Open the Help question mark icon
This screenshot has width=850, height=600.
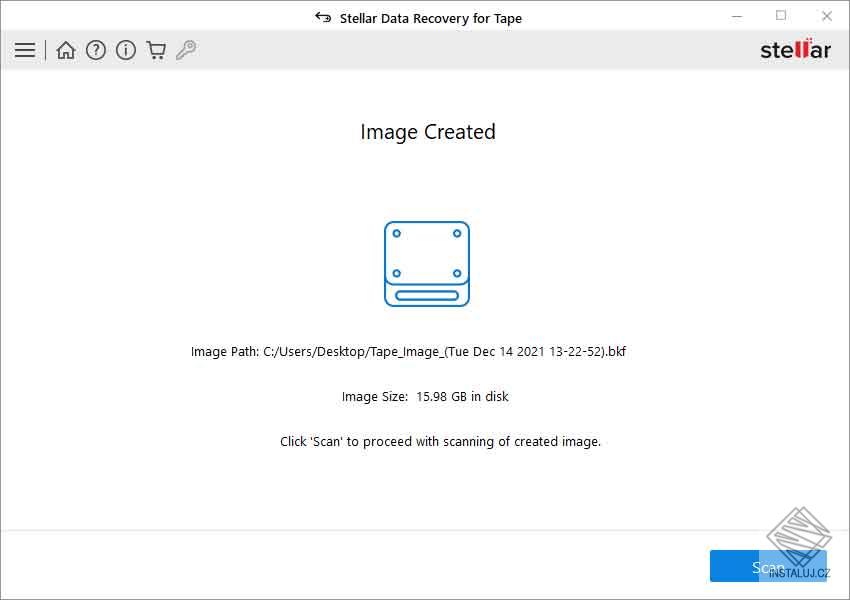(x=96, y=50)
